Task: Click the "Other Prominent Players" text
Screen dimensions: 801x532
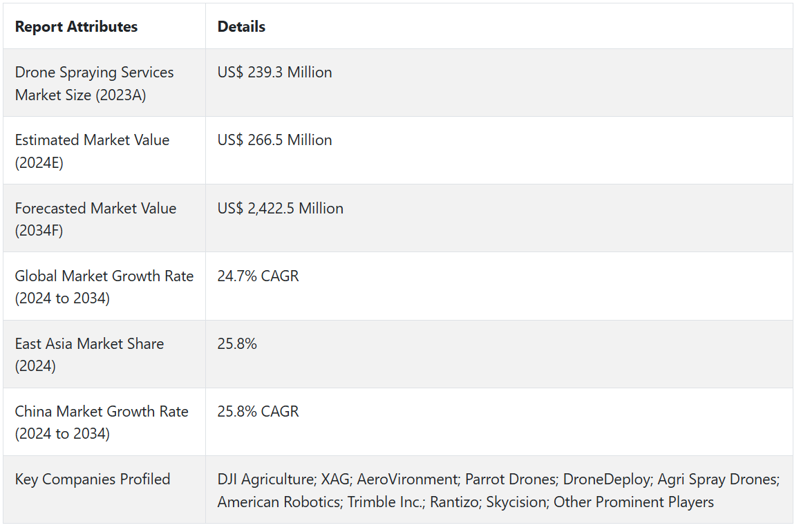Action: [x=634, y=502]
